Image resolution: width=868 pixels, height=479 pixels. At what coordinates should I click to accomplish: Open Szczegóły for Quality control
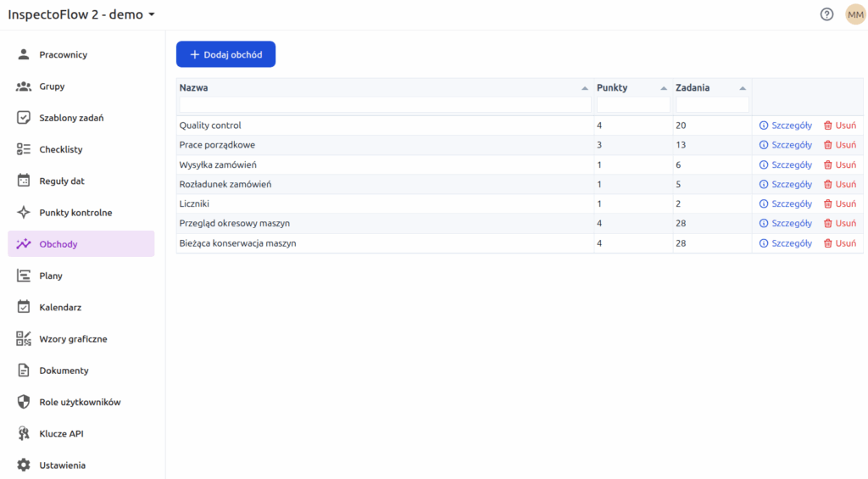coord(785,125)
